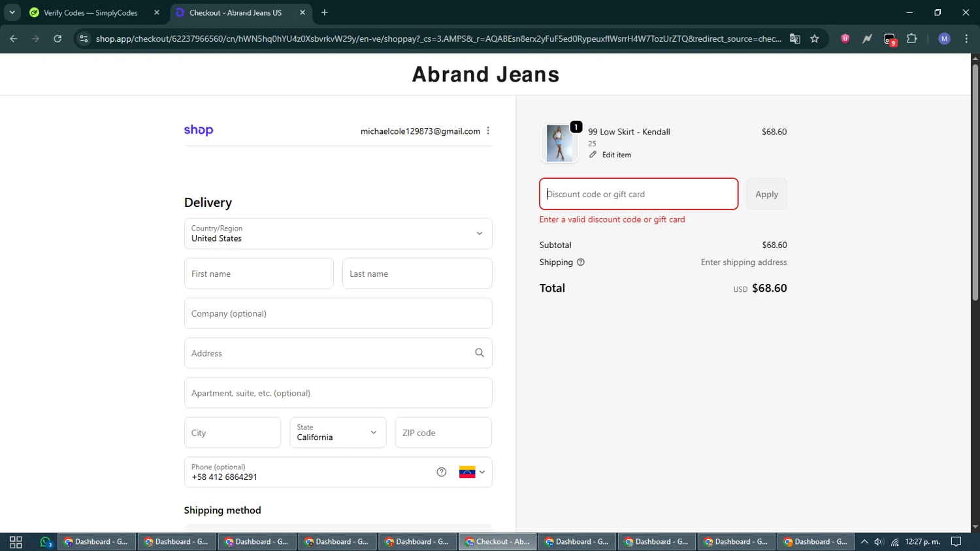Open the State dropdown showing California

point(338,432)
